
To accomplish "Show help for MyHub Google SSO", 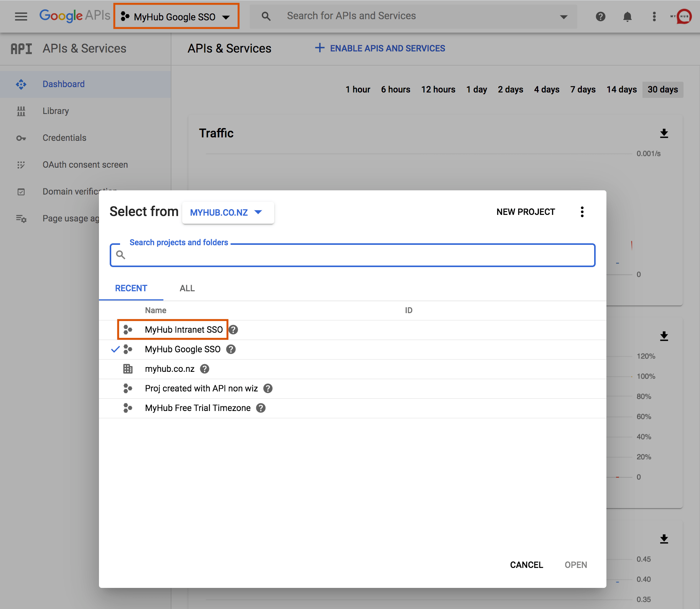I will (231, 349).
